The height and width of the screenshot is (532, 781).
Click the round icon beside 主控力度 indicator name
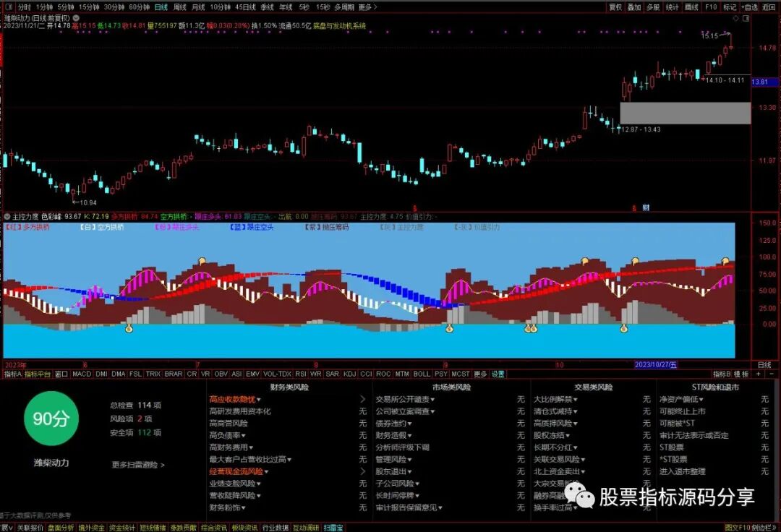[x=7, y=216]
